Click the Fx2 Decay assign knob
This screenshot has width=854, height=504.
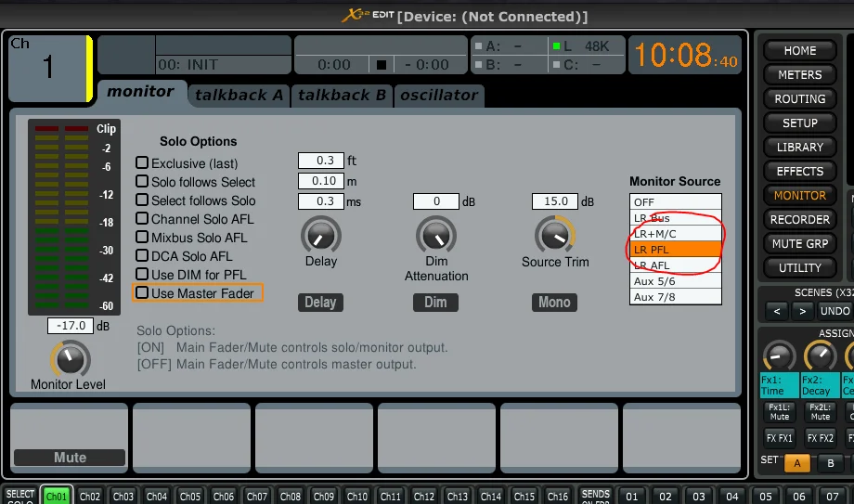pyautogui.click(x=821, y=357)
